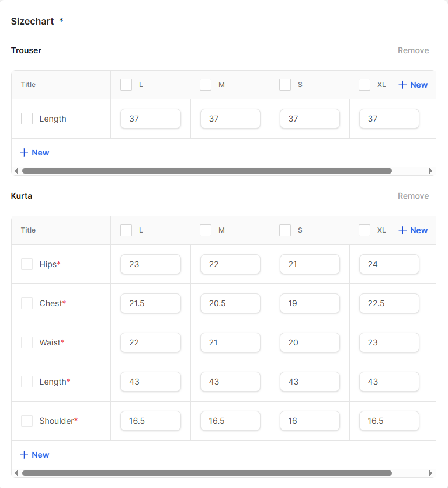The width and height of the screenshot is (448, 488).
Task: Select the Kurta Hips row checkbox
Action: pyautogui.click(x=27, y=264)
